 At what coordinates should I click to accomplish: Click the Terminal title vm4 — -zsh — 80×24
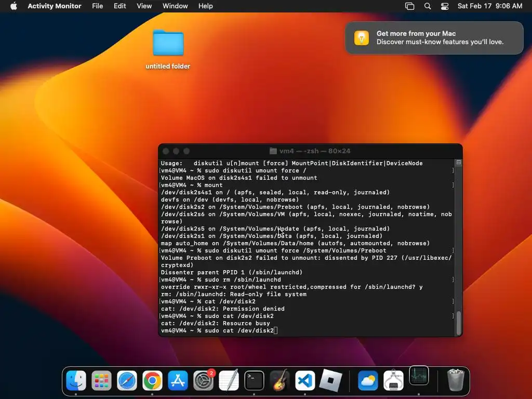pyautogui.click(x=314, y=151)
